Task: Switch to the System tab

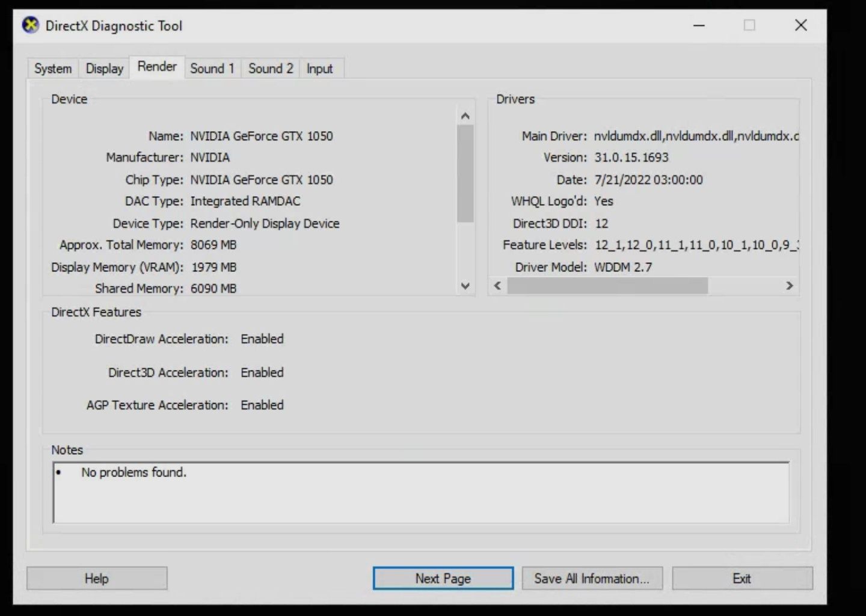Action: (53, 69)
